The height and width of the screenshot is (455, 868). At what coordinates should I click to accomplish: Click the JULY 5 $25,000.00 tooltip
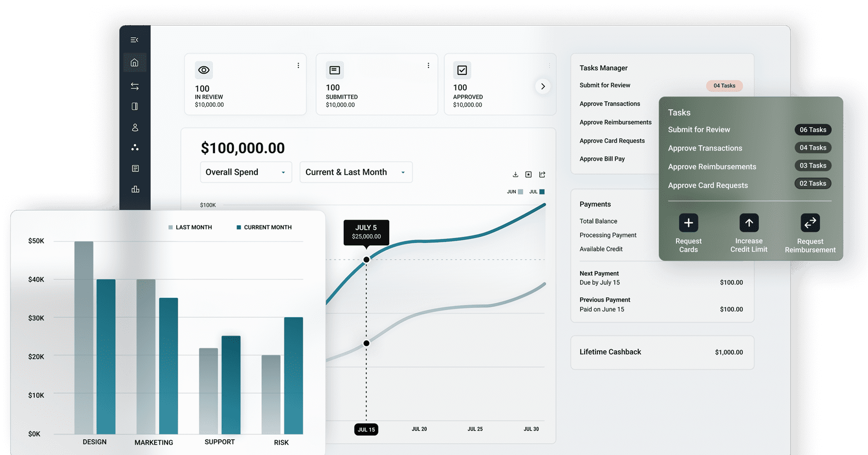click(366, 232)
